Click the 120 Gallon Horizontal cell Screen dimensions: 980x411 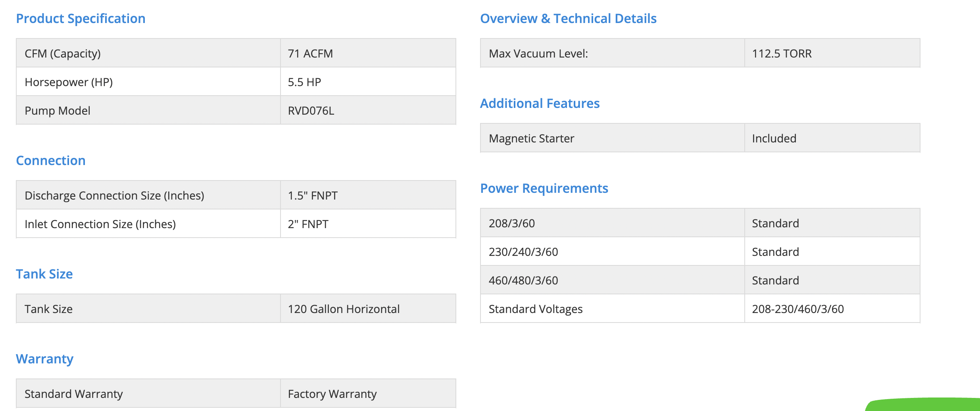click(344, 309)
